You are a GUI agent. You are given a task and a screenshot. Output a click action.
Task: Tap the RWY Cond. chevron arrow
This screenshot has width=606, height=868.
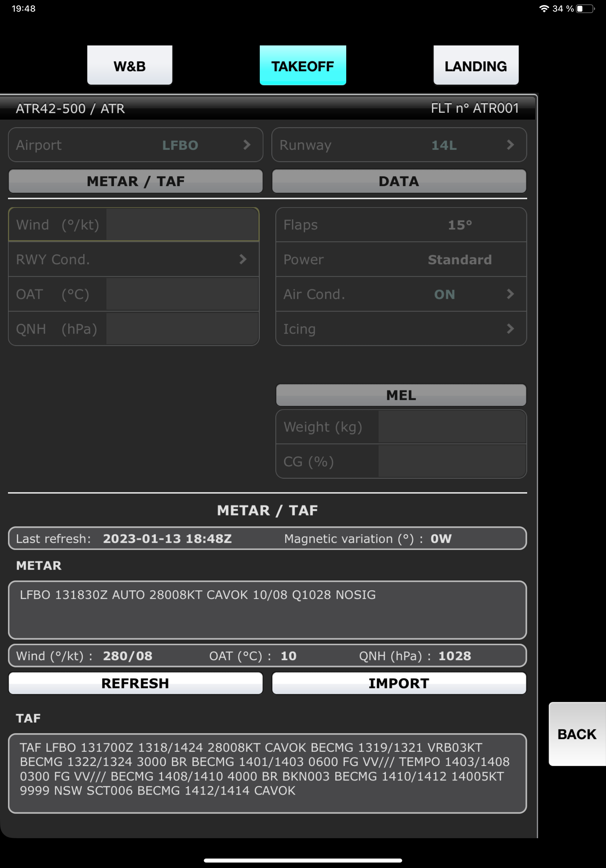(243, 259)
